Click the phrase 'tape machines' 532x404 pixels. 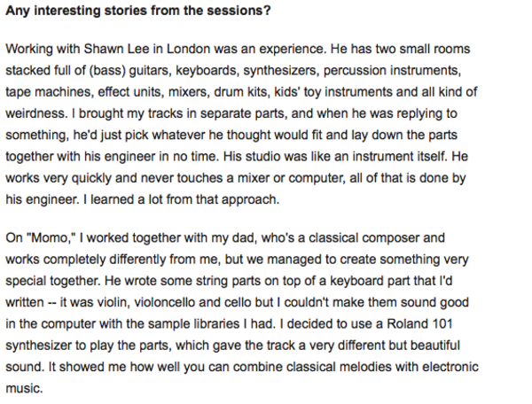pyautogui.click(x=50, y=92)
